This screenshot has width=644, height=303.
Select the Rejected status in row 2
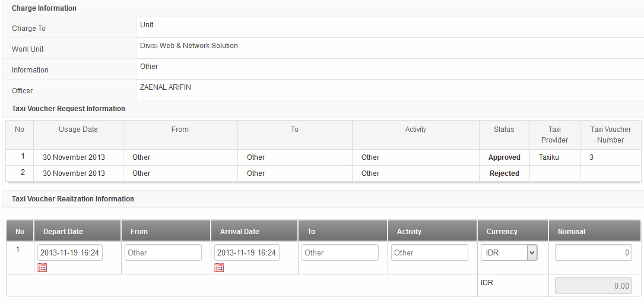(x=504, y=173)
